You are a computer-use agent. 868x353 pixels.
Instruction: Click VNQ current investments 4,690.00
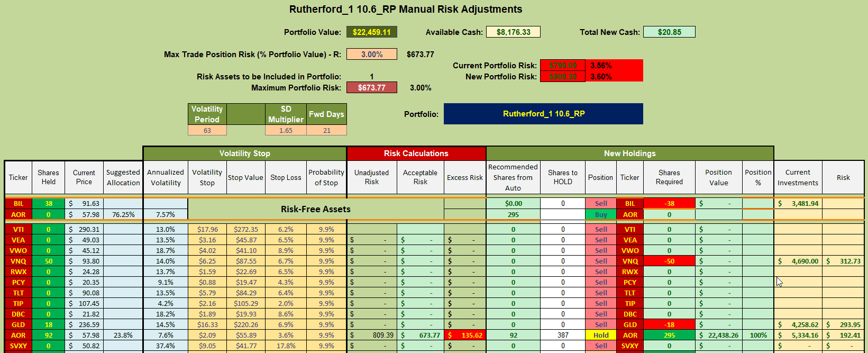[798, 261]
